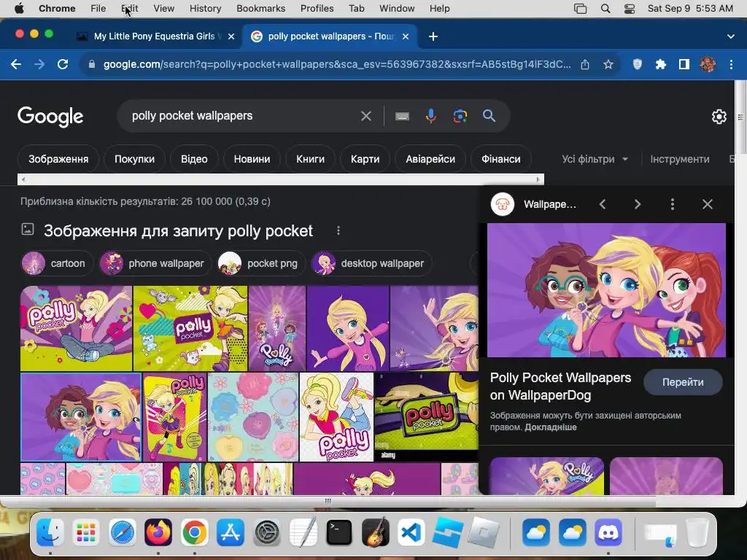
Task: Open the share icon in the address bar
Action: click(x=585, y=64)
